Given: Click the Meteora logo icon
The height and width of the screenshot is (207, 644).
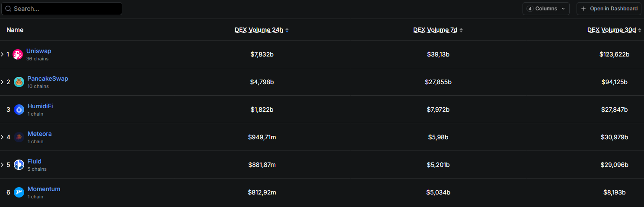Looking at the screenshot, I should click(x=19, y=137).
